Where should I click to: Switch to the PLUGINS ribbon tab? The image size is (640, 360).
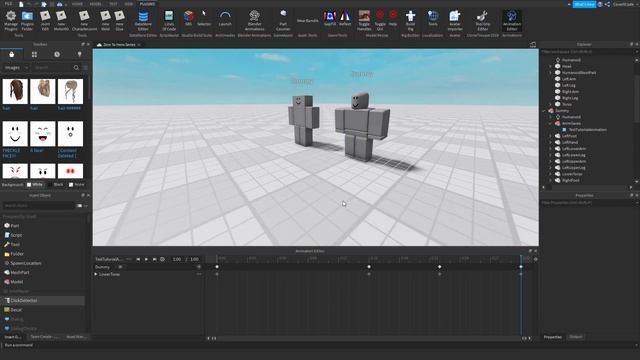tap(147, 4)
